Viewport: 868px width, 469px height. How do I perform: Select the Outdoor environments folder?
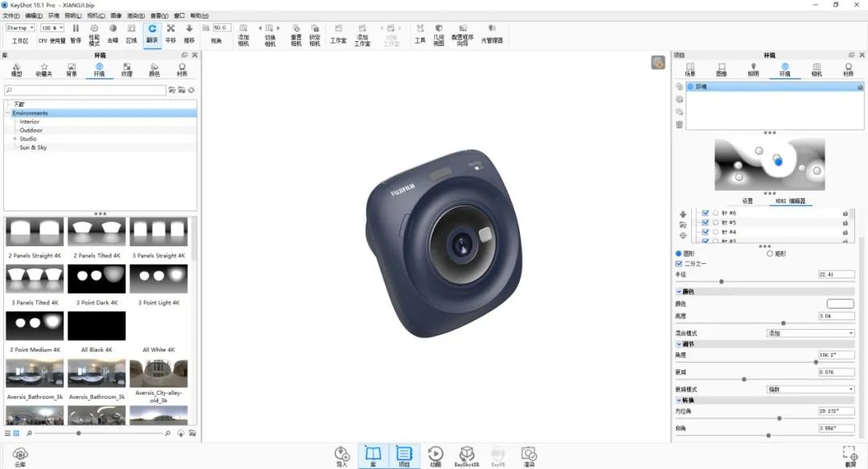click(x=31, y=130)
